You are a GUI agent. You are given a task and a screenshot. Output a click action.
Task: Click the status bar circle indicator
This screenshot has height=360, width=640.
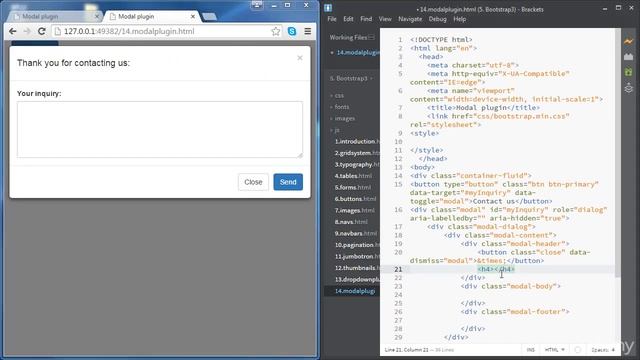578,350
